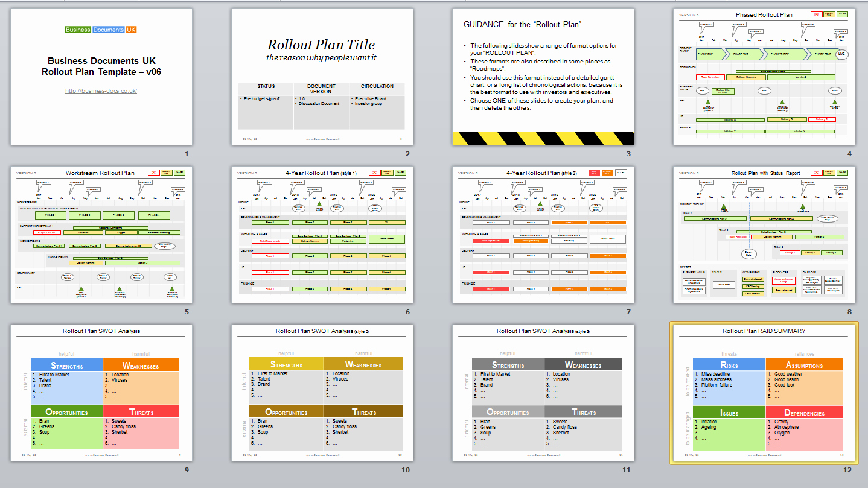Click the orange Weaknesses header on slide 9
868x488 pixels.
tap(141, 365)
